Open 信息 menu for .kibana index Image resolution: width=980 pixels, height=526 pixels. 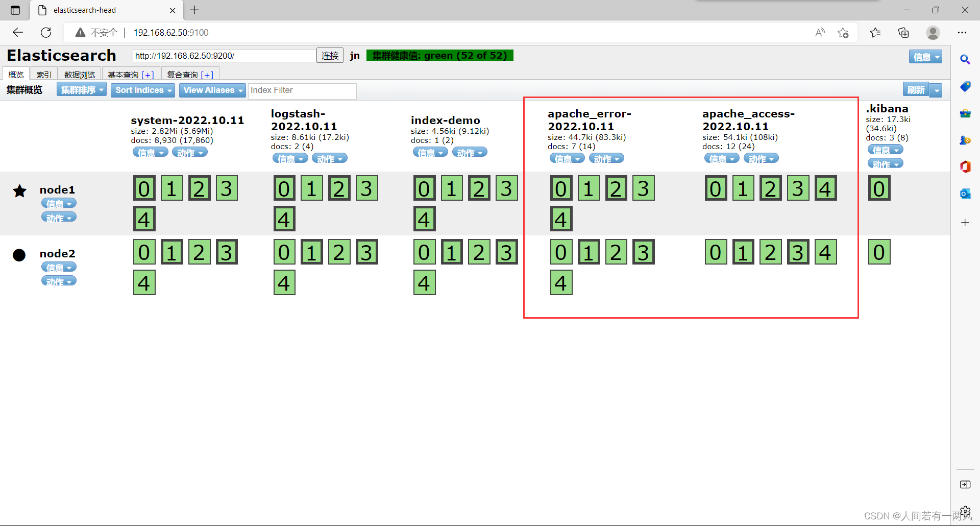(x=886, y=150)
